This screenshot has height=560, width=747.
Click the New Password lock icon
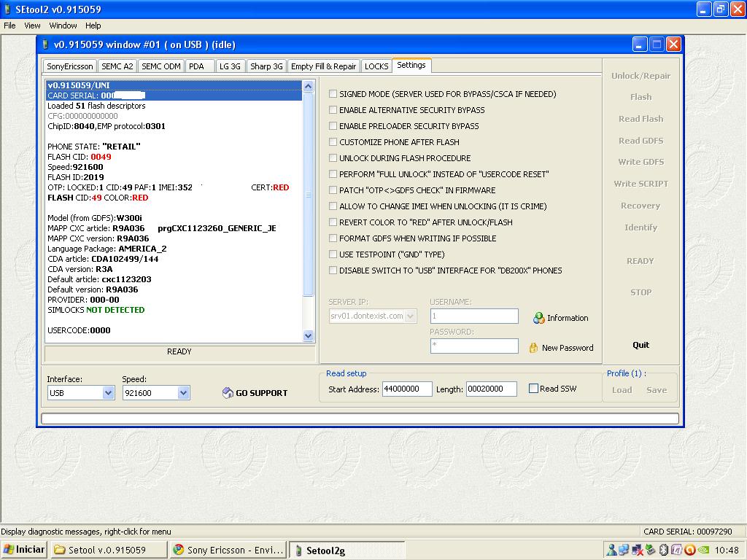(x=533, y=348)
